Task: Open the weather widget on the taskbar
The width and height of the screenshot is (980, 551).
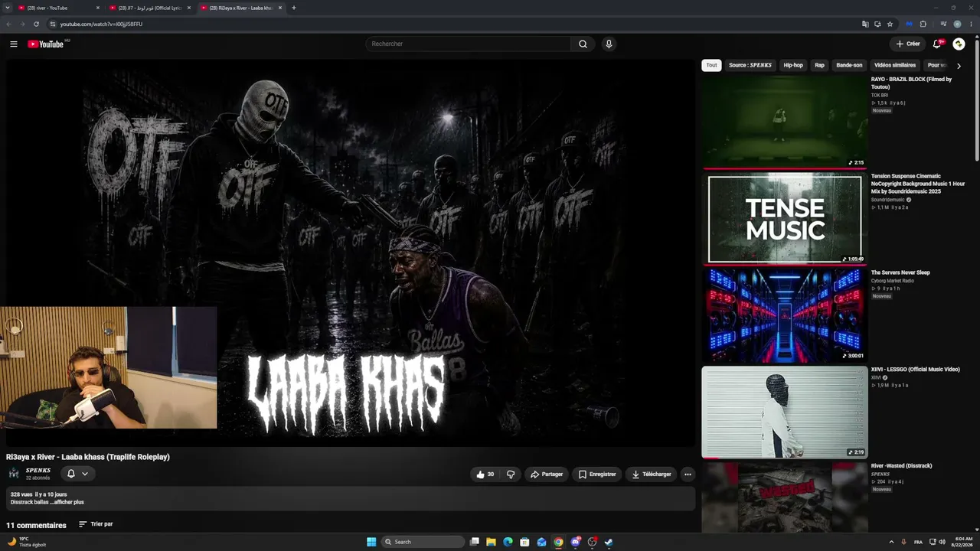Action: point(27,542)
